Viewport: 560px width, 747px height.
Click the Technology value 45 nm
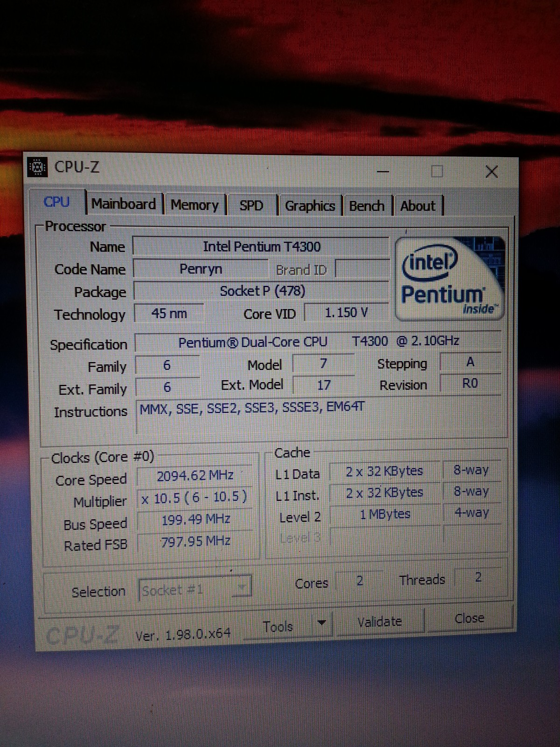click(x=169, y=313)
